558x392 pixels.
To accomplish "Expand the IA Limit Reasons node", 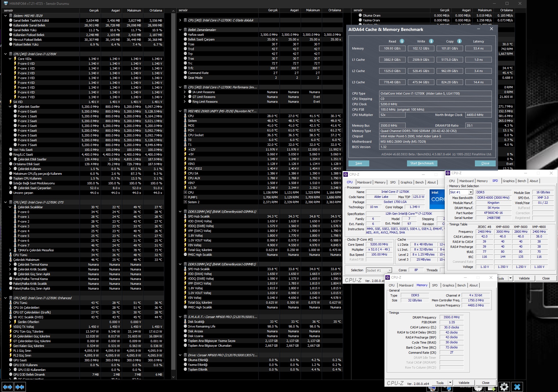I will click(185, 92).
